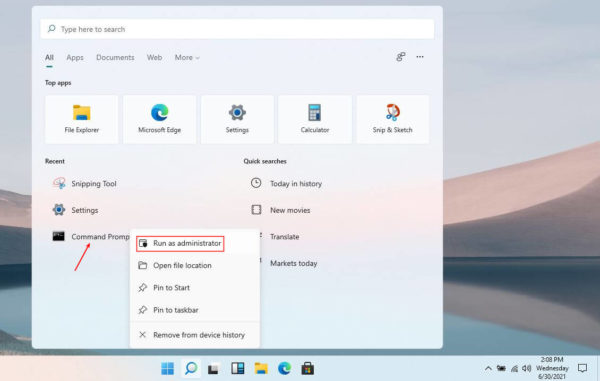Click the taskbar Search icon

[x=191, y=368]
